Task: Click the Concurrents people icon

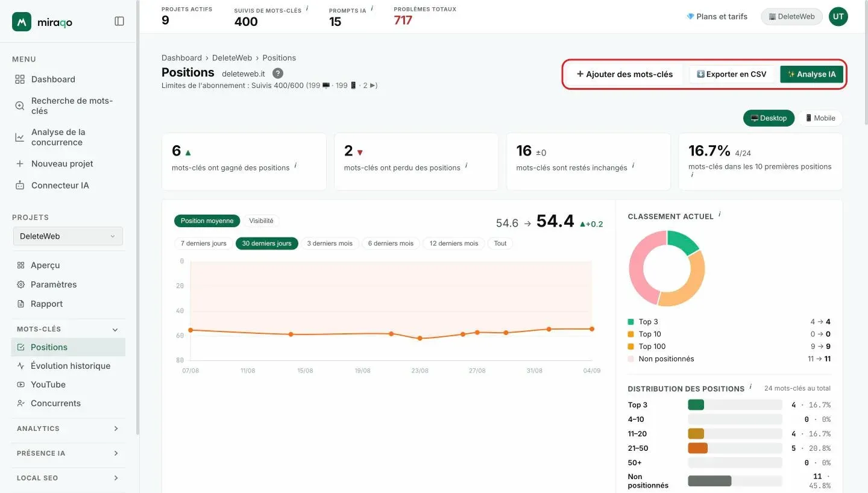Action: 20,403
